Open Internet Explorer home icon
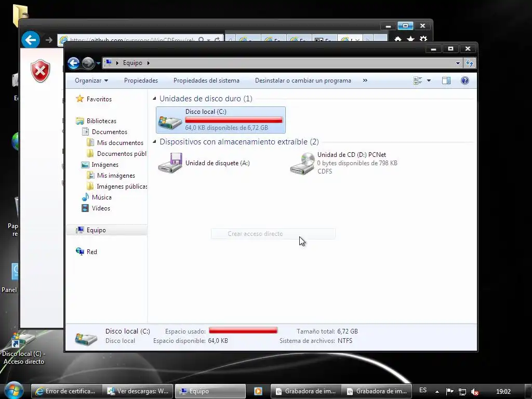Screen dimensions: 532x399 [398, 39]
